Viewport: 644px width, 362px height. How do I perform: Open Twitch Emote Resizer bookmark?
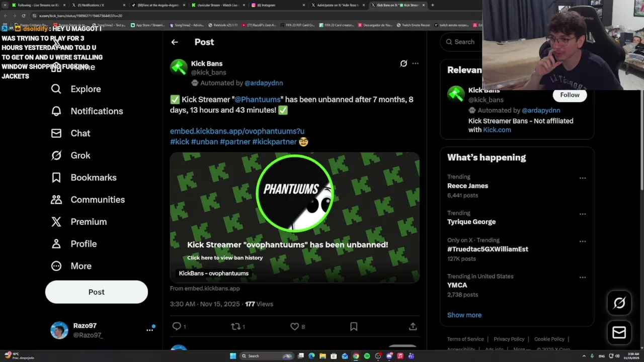click(x=413, y=25)
